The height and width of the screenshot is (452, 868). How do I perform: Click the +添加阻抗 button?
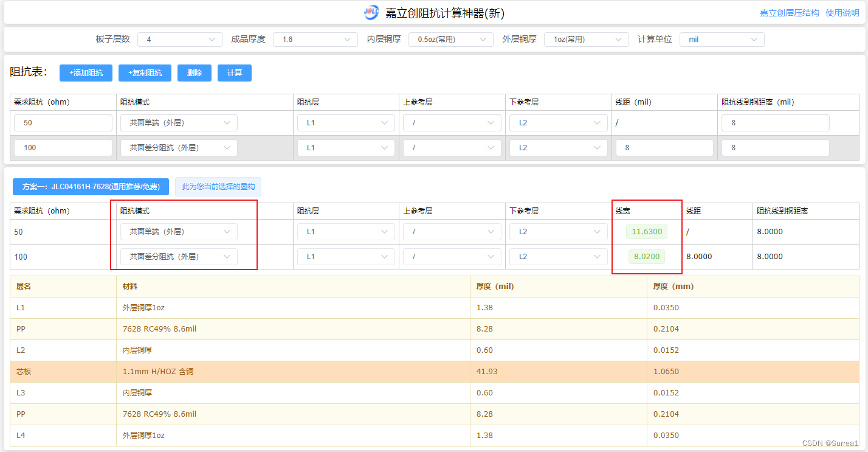click(86, 73)
